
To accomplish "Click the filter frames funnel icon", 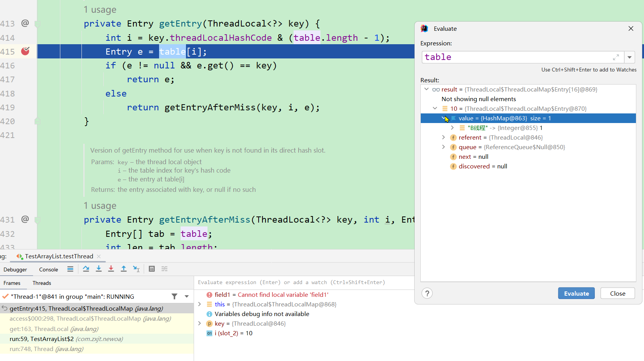I will coord(174,296).
